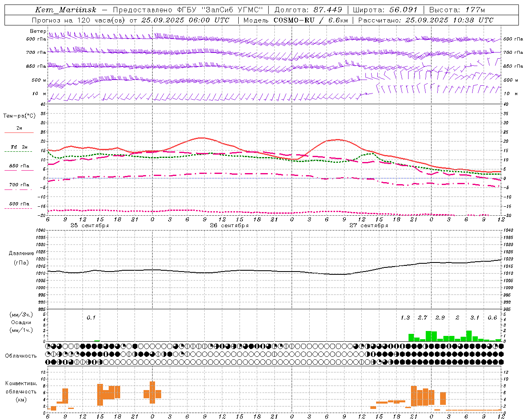525x420 pixels.
Task: Click the (км) unit label for convection
Action: pos(21,399)
